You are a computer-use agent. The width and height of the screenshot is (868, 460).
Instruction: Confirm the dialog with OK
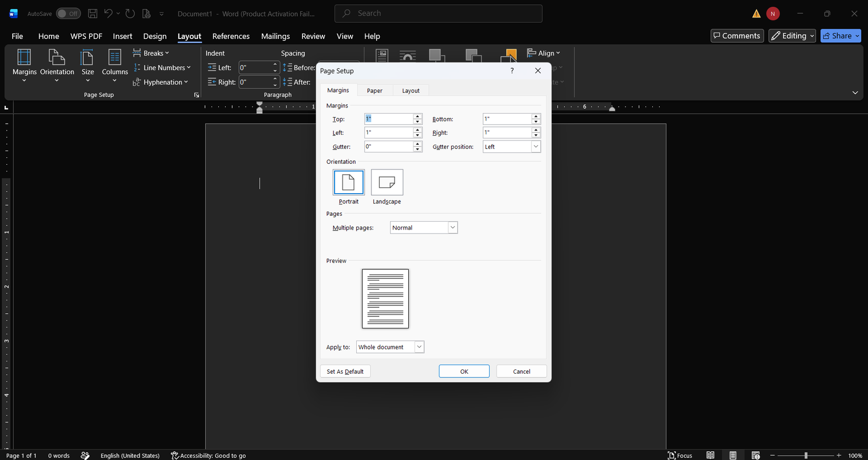(x=464, y=371)
